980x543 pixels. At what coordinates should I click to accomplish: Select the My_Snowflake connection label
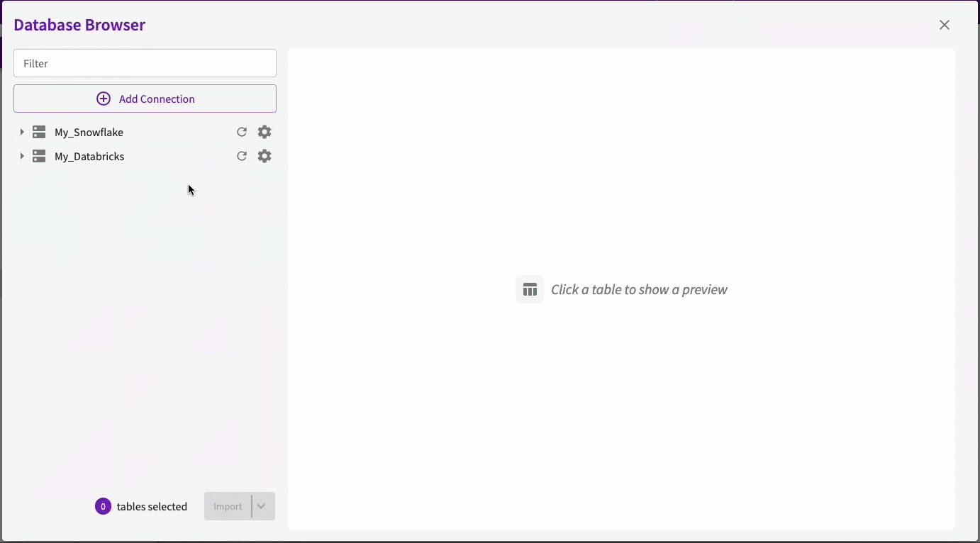pyautogui.click(x=89, y=133)
